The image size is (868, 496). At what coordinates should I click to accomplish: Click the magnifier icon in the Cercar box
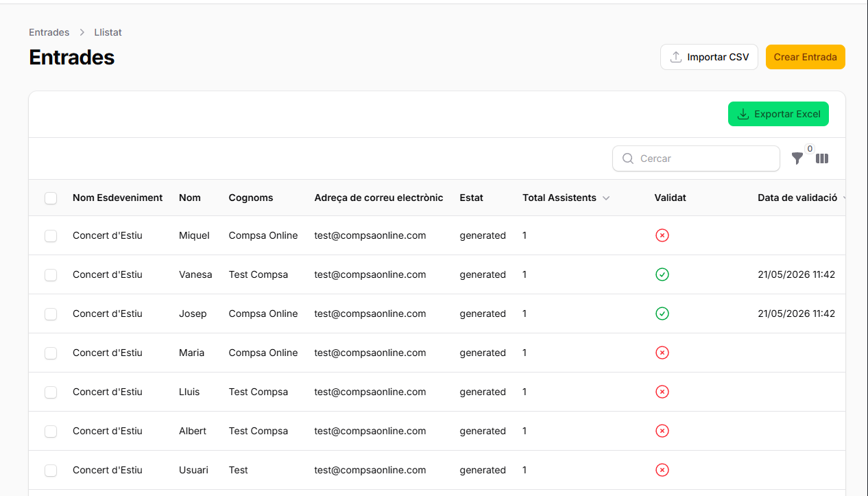coord(628,158)
